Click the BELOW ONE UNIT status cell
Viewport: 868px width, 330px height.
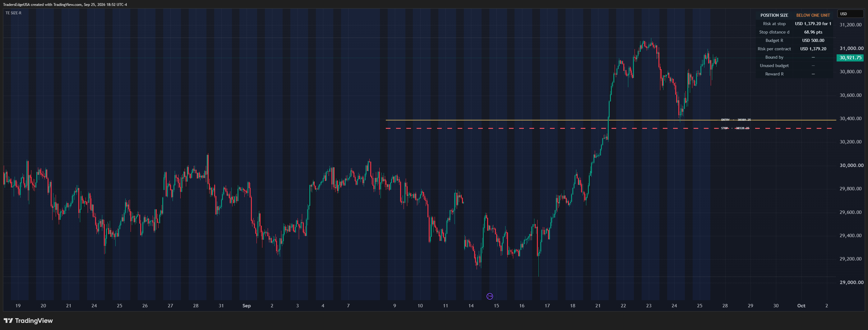coord(813,16)
